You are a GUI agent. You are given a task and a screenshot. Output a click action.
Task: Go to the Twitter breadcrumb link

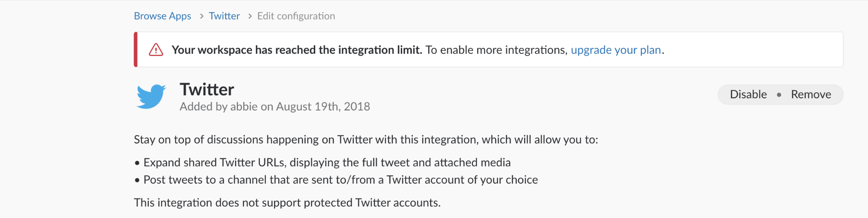click(x=224, y=16)
